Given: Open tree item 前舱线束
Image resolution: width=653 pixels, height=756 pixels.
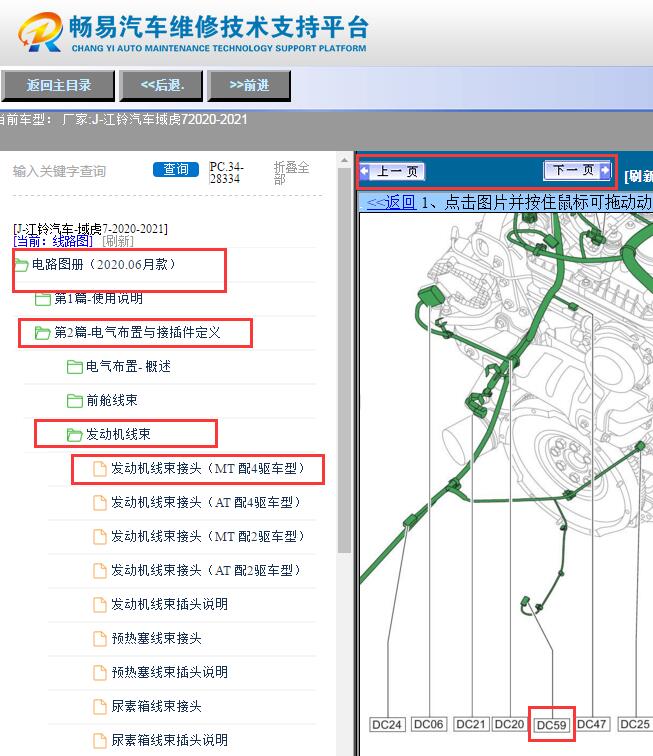Looking at the screenshot, I should 111,401.
